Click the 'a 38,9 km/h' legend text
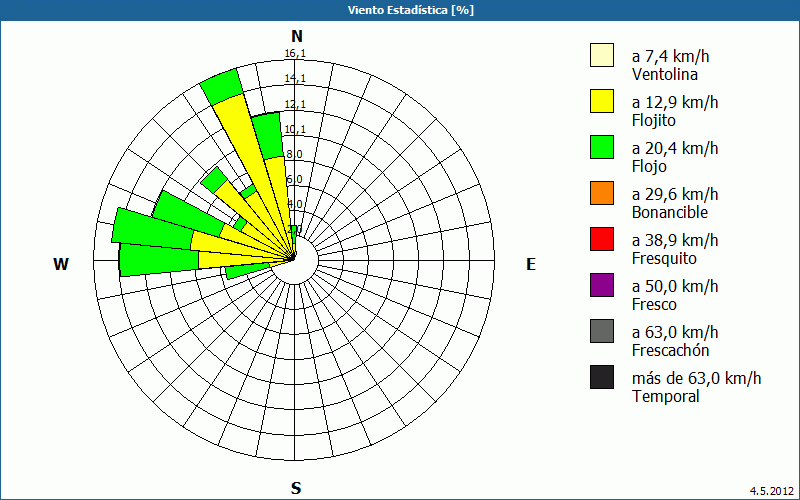800x500 pixels. tap(675, 240)
